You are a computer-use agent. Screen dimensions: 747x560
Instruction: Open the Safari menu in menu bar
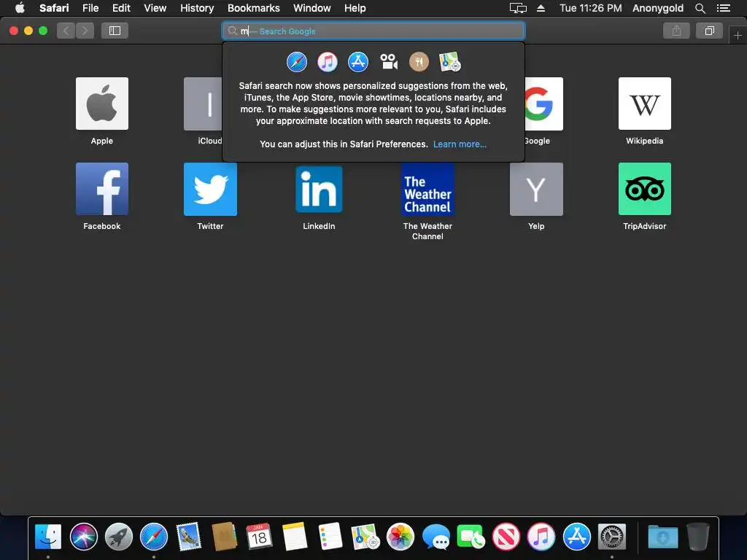[54, 8]
